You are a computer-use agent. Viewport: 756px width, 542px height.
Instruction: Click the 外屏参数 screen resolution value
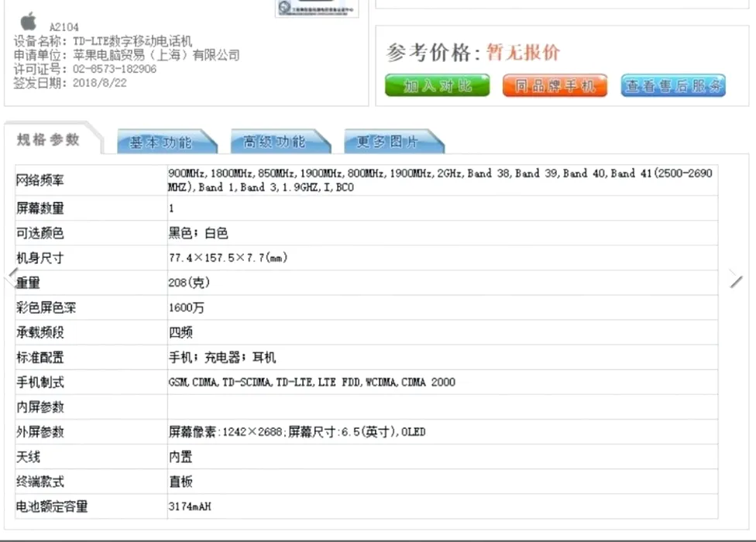point(297,432)
